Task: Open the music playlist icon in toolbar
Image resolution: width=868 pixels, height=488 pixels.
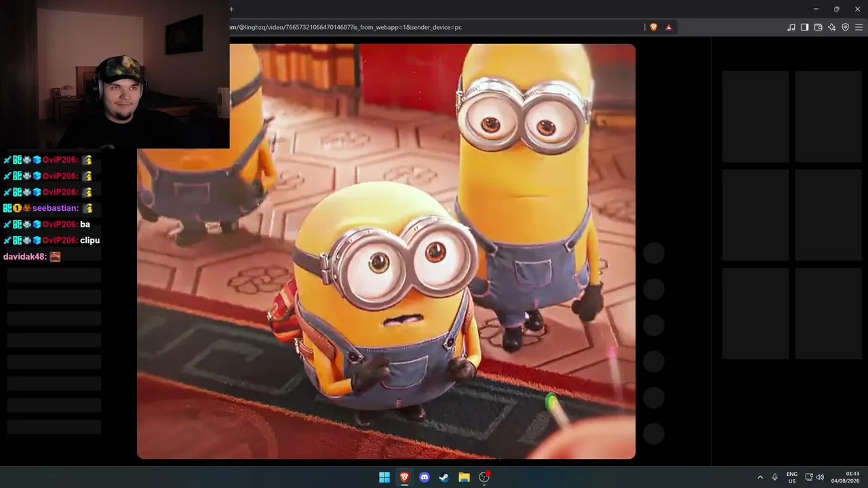Action: [791, 27]
